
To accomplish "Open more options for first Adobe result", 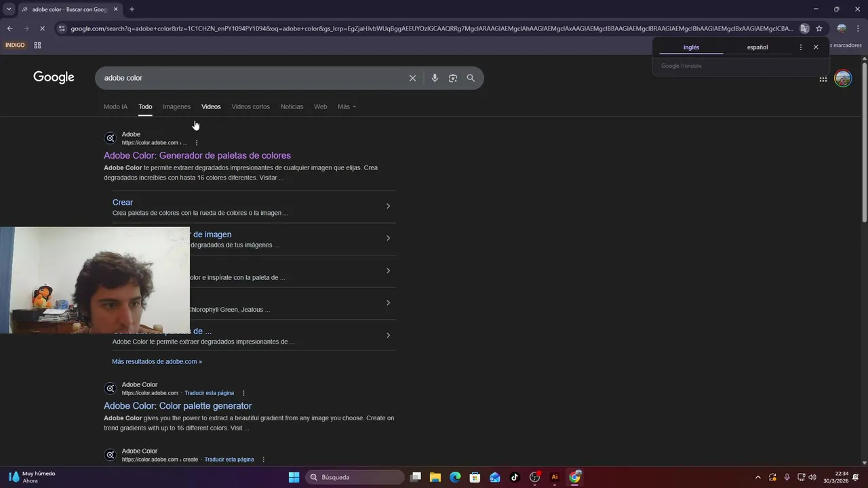I will point(197,143).
